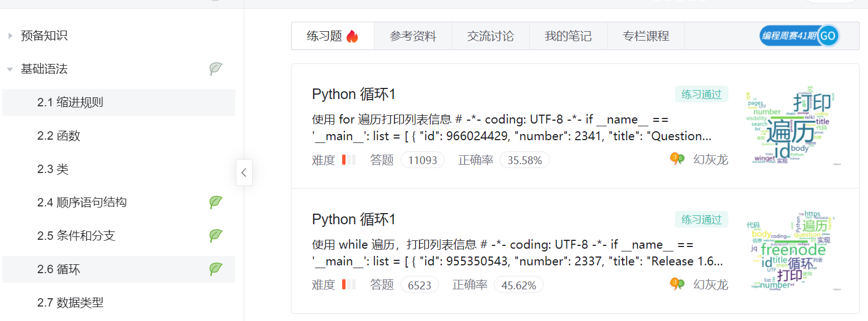The image size is (868, 321).
Task: Open first Python 循环1 exercise title
Action: [353, 94]
